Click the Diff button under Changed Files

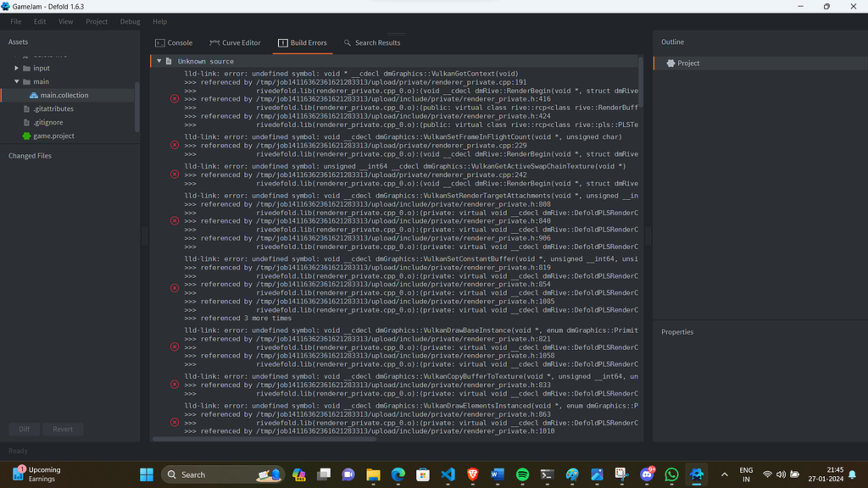coord(24,429)
